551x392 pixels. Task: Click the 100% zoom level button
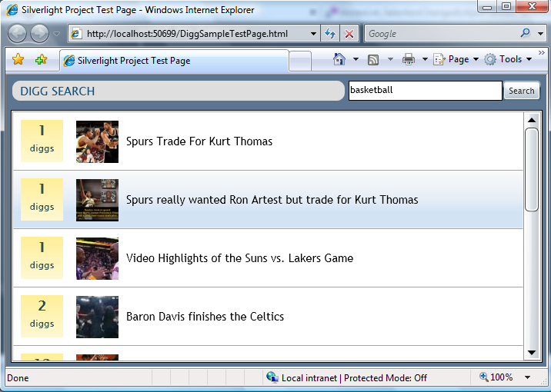(x=496, y=377)
